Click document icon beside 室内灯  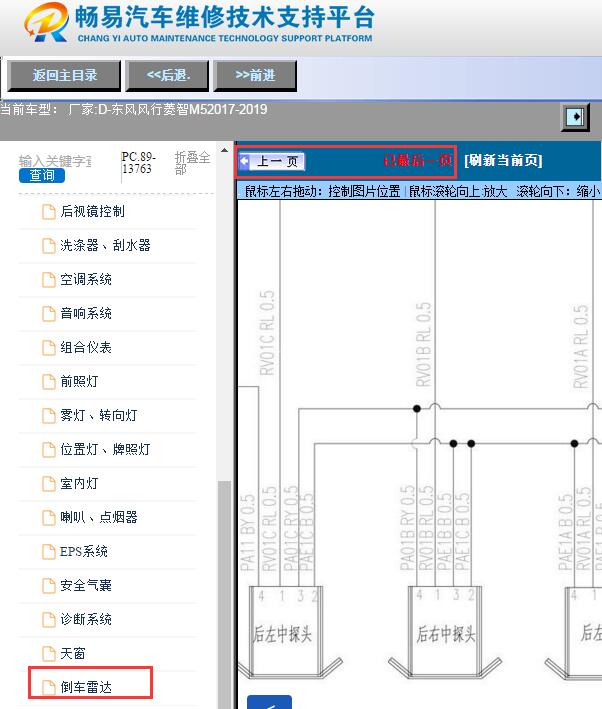click(x=48, y=484)
